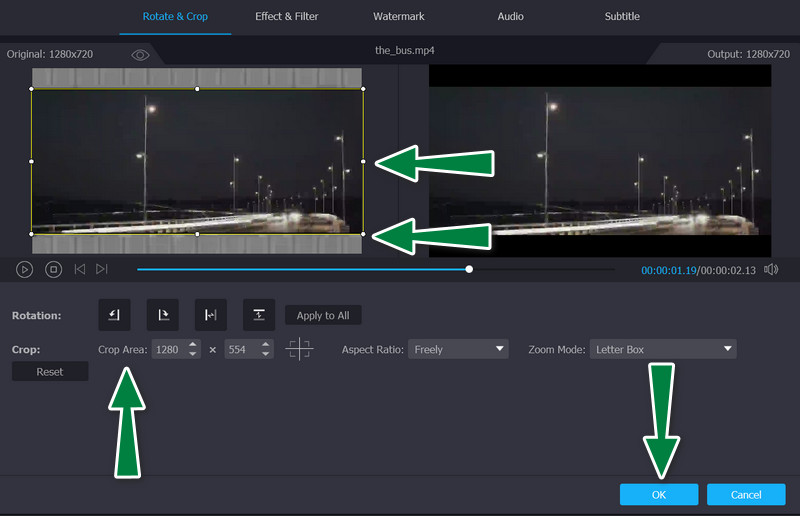Flip video horizontally
This screenshot has width=800, height=516.
point(210,315)
